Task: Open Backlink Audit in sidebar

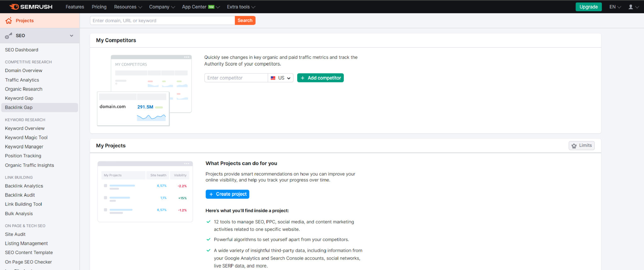Action: [x=20, y=195]
